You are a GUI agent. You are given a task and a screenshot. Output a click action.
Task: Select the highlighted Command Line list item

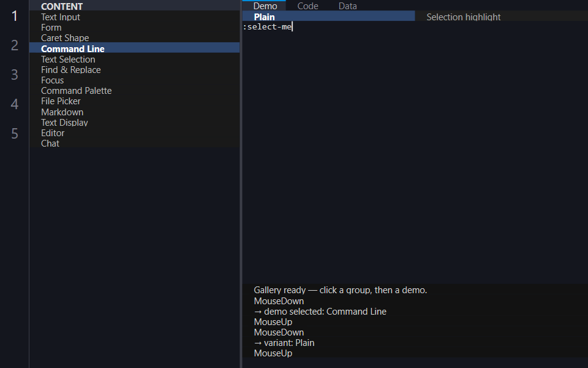[134, 48]
